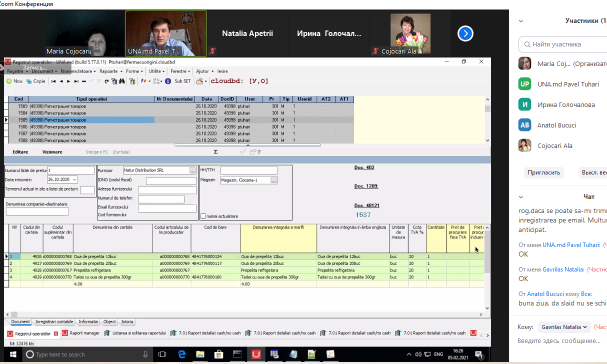Expand the chat recipient Gavrilas Natalia dropdown
The width and height of the screenshot is (607, 364).
tap(564, 327)
